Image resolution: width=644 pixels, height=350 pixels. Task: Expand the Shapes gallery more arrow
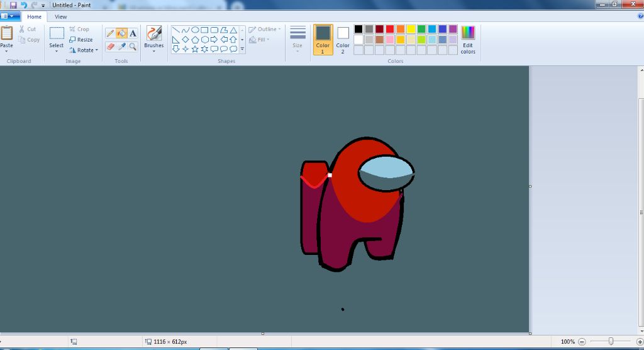pos(242,49)
